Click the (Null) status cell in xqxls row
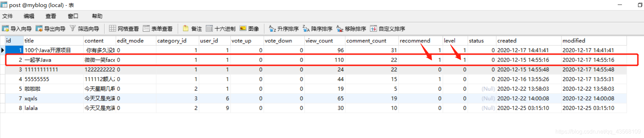644x138 pixels. [482, 98]
